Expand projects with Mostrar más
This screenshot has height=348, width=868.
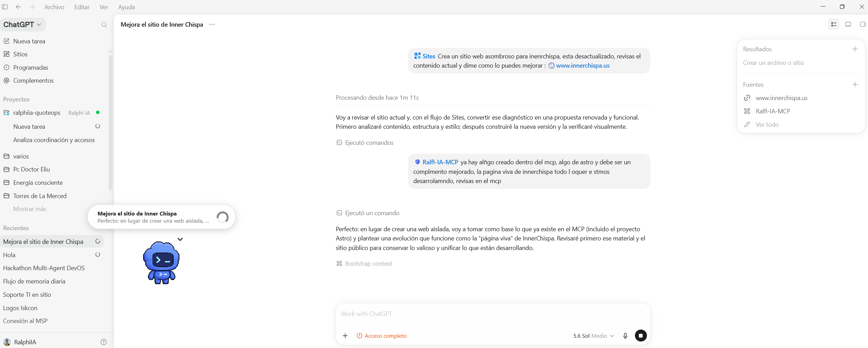(30, 209)
